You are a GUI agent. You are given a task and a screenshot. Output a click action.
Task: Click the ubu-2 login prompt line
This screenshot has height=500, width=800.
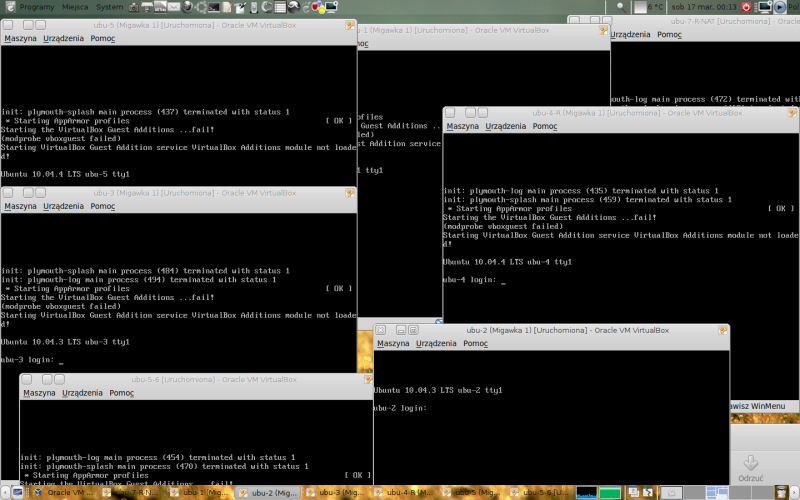pyautogui.click(x=400, y=408)
